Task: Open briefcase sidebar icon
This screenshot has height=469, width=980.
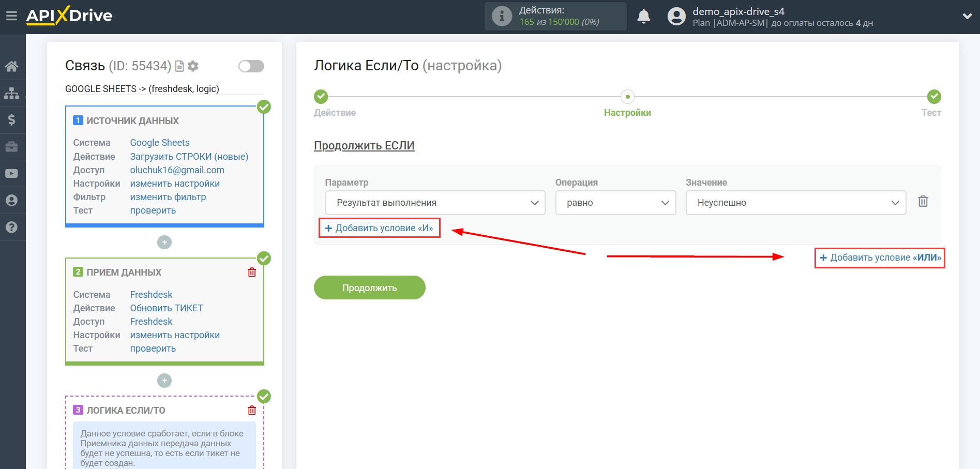Action: pos(11,147)
